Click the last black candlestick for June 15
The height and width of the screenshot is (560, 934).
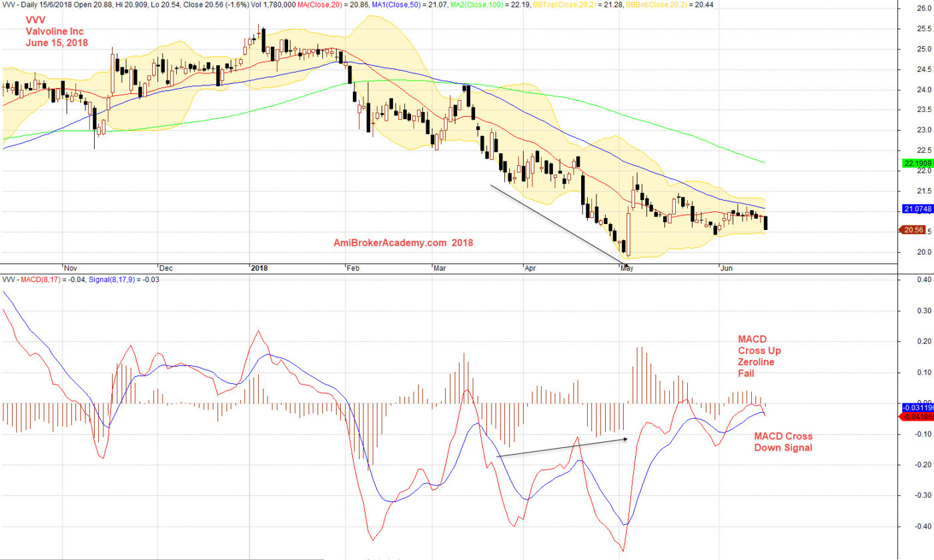pos(765,223)
